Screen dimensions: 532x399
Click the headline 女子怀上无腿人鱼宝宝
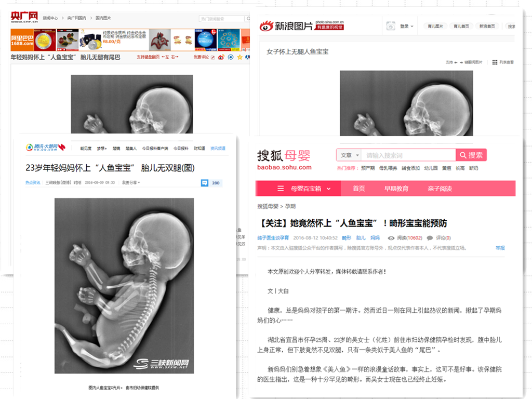tap(297, 51)
